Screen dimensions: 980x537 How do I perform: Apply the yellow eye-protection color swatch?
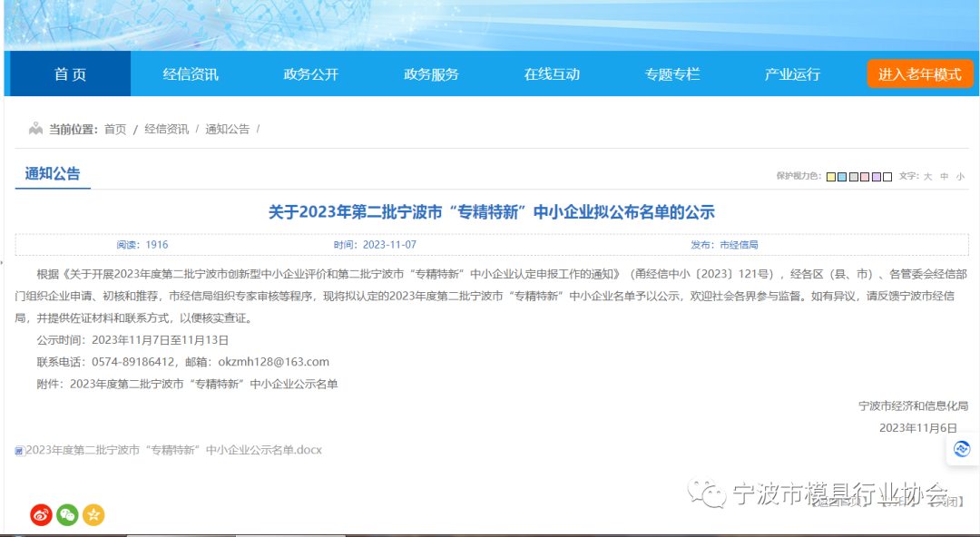pyautogui.click(x=828, y=177)
